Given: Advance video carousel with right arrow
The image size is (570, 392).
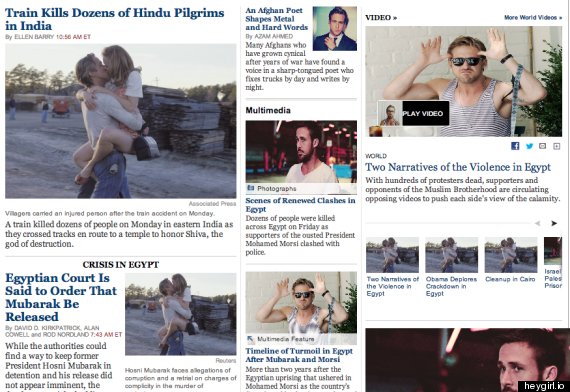Looking at the screenshot, I should pos(554,223).
